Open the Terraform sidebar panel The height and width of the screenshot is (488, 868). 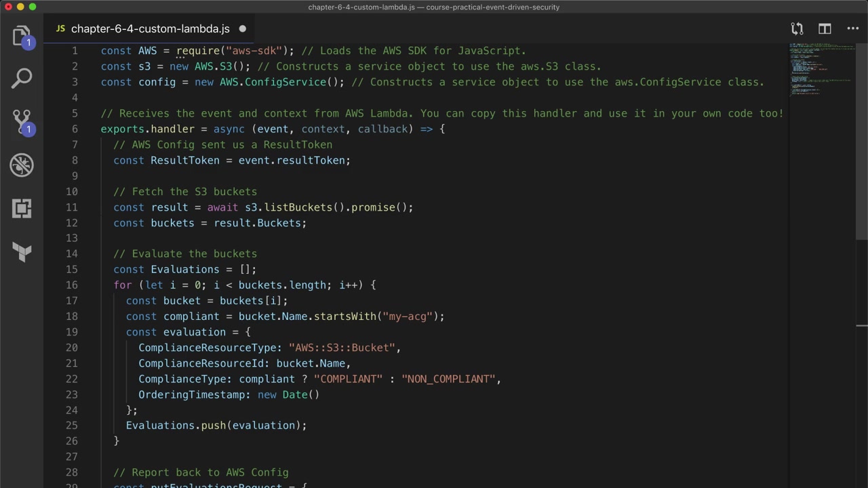[22, 252]
